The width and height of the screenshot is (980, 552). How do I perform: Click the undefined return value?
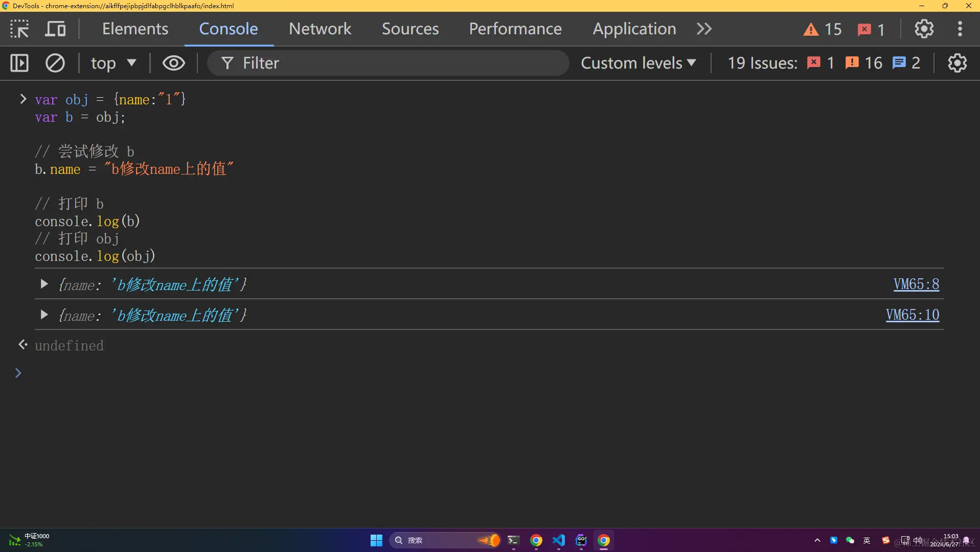click(x=69, y=346)
